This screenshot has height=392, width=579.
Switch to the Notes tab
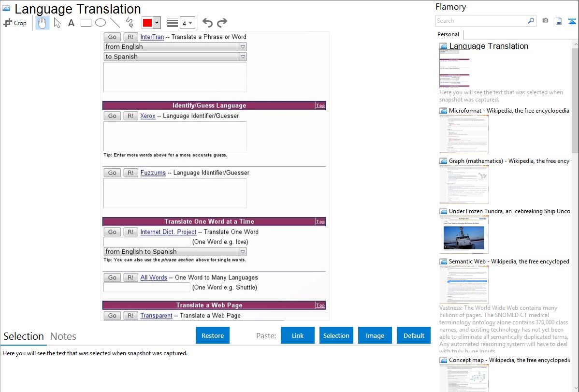[x=63, y=336]
